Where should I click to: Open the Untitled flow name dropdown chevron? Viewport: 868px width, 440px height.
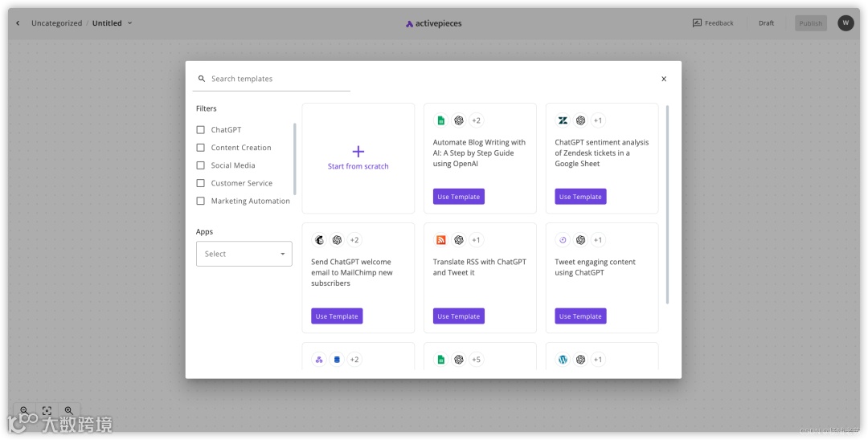130,23
